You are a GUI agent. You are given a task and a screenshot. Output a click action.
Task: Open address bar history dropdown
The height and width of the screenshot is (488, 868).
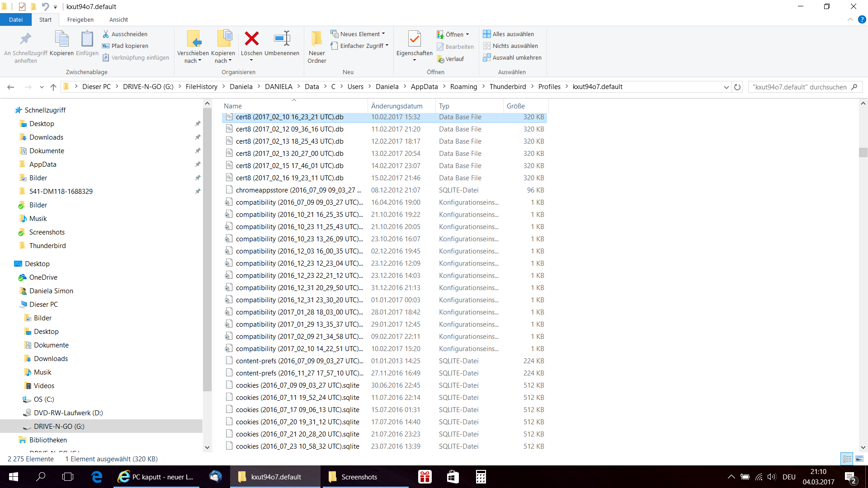point(726,87)
